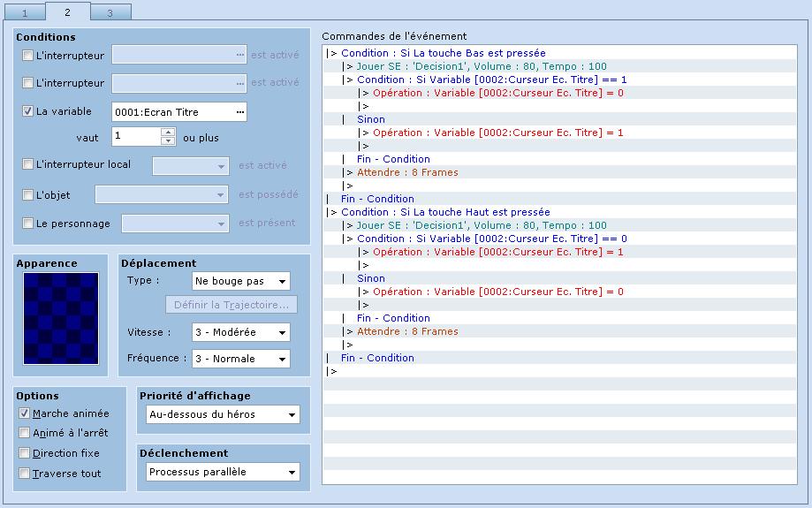Click the 0001:Ecran Titre variable field
The width and height of the screenshot is (812, 508).
pyautogui.click(x=179, y=112)
